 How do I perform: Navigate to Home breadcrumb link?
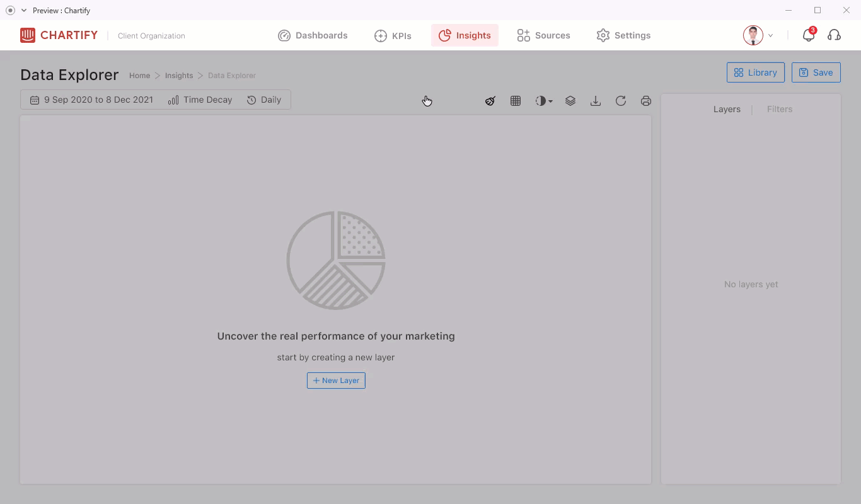pos(139,76)
